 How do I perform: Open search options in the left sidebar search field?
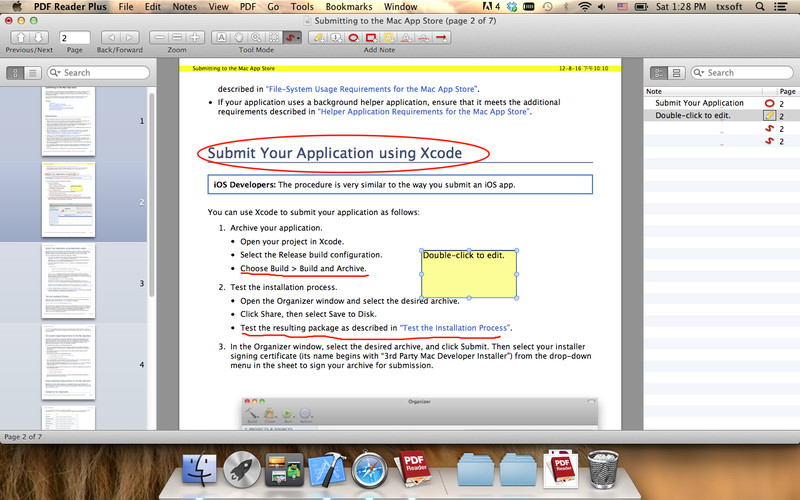point(55,72)
